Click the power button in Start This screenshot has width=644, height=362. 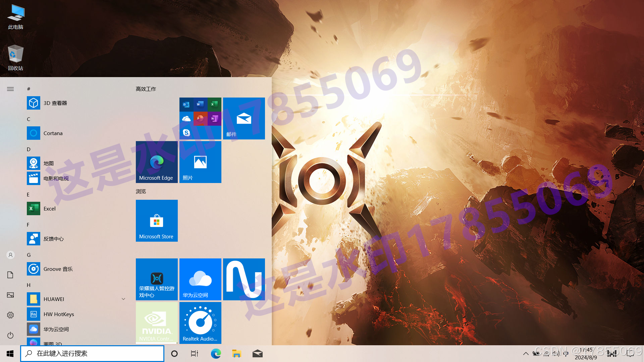[10, 335]
